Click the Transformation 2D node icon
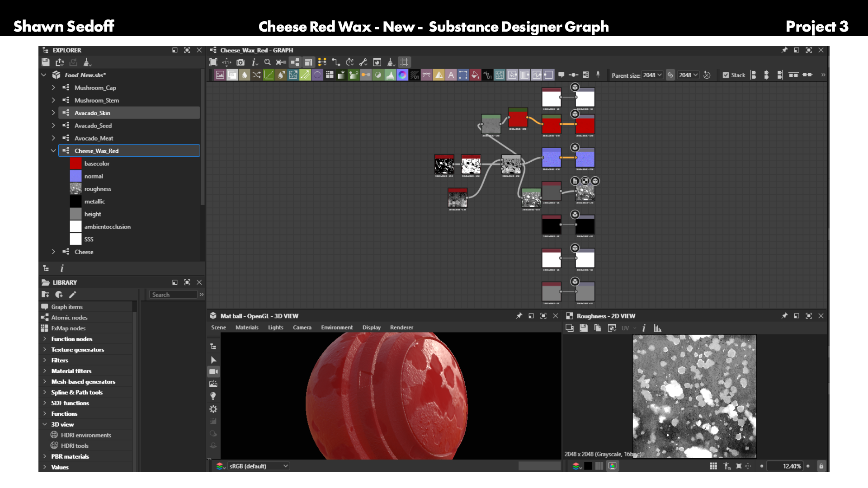The height and width of the screenshot is (488, 868). tap(463, 75)
